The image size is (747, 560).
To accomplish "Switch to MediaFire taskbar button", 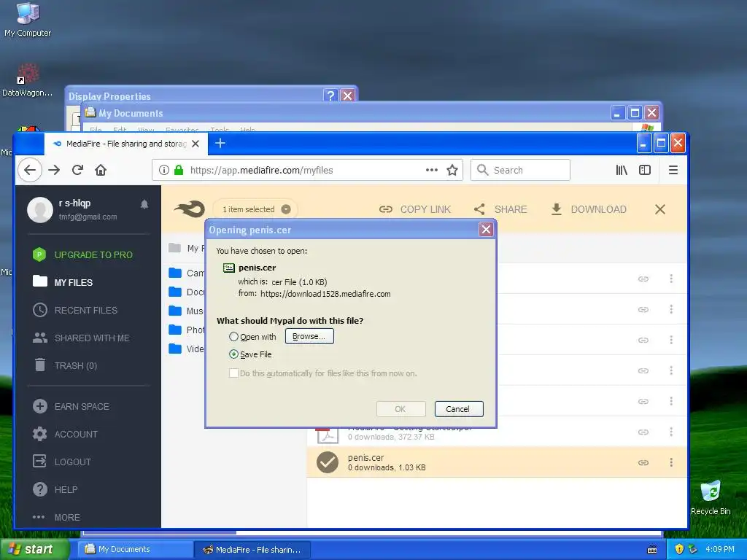I will click(252, 549).
